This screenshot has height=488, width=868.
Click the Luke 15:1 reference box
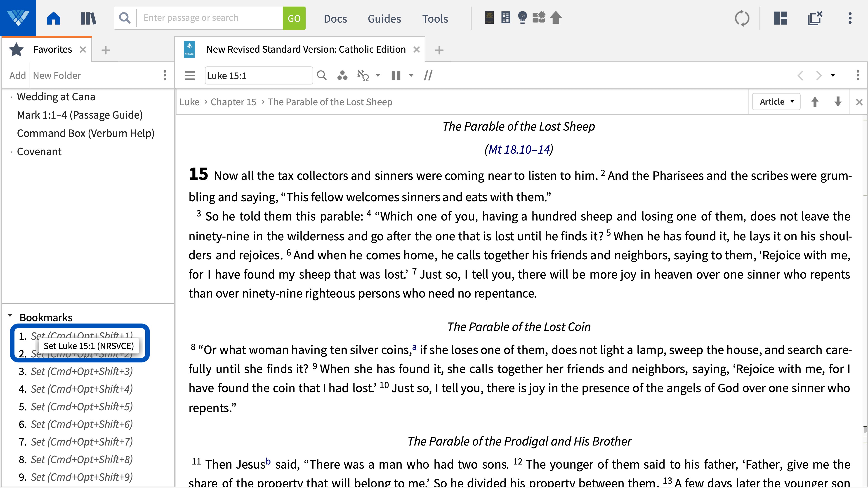(258, 75)
